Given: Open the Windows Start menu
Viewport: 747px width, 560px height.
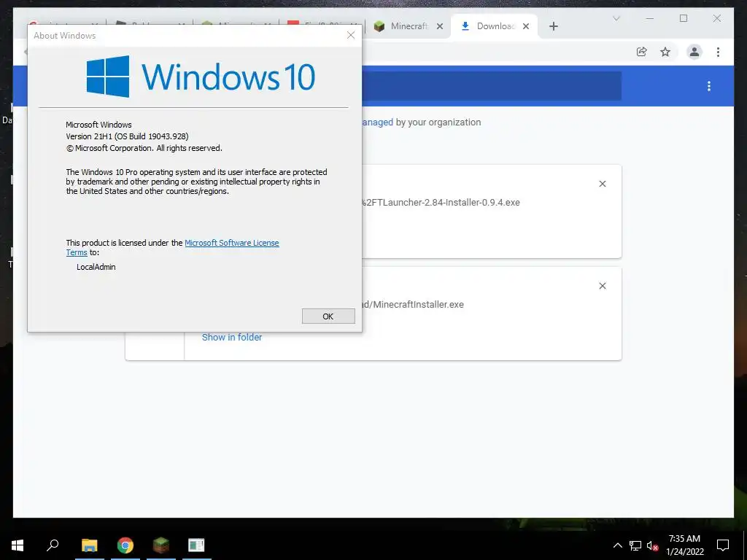Looking at the screenshot, I should pos(18,545).
